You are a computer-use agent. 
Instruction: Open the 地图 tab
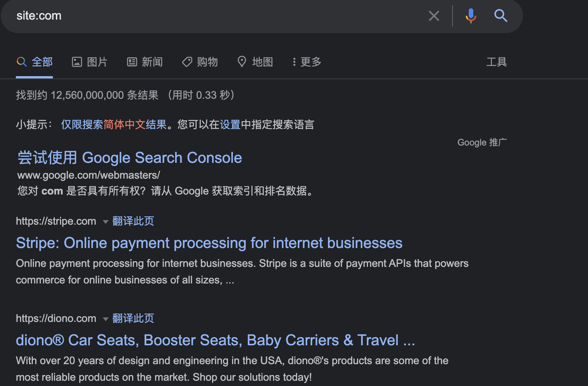pyautogui.click(x=255, y=62)
